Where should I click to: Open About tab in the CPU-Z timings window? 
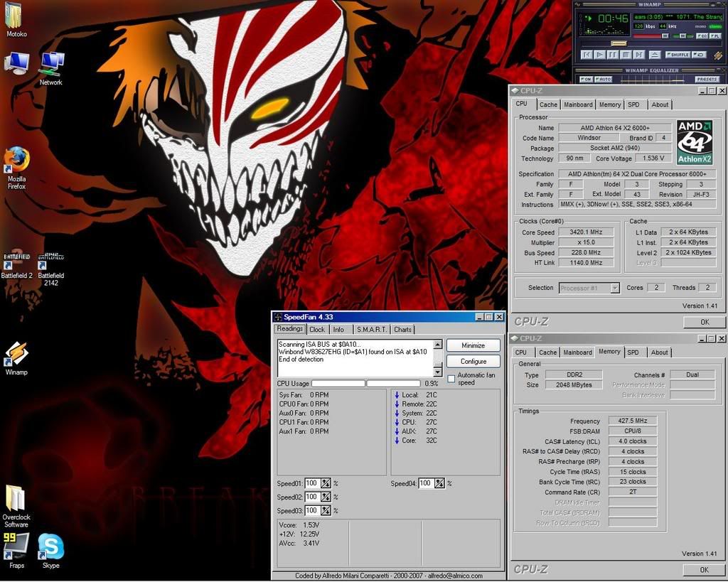coord(659,352)
